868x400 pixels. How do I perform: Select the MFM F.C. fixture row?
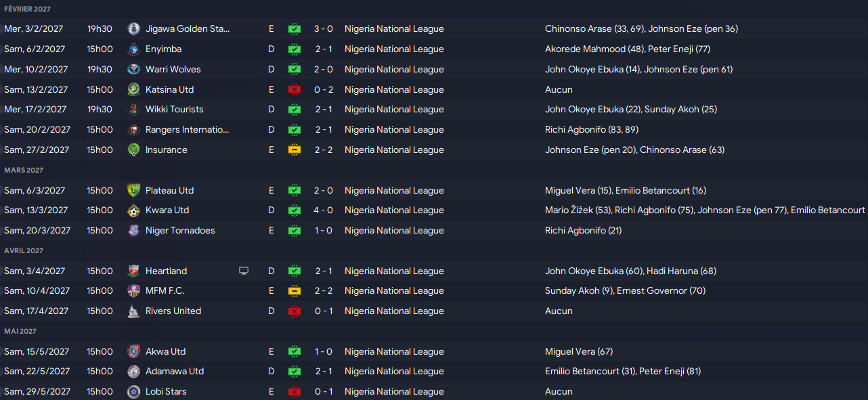click(434, 290)
